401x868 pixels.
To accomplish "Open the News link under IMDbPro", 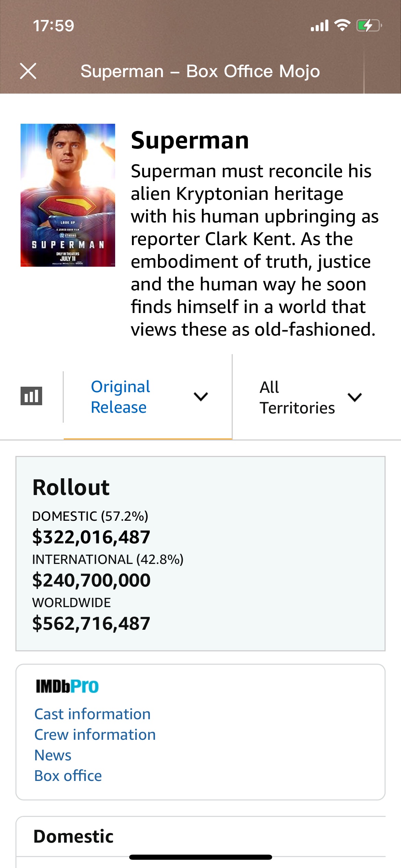I will click(53, 755).
